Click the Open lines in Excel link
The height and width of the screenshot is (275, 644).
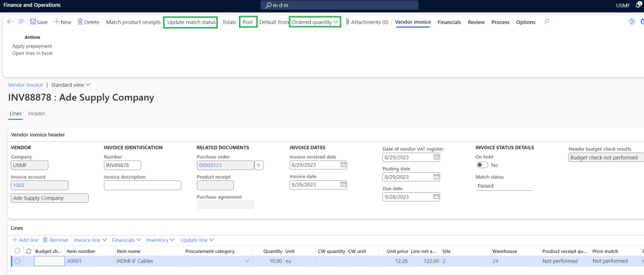click(x=32, y=53)
